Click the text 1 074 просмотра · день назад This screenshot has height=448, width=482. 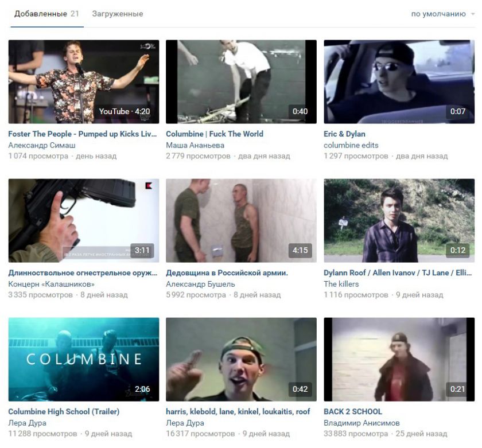point(63,156)
